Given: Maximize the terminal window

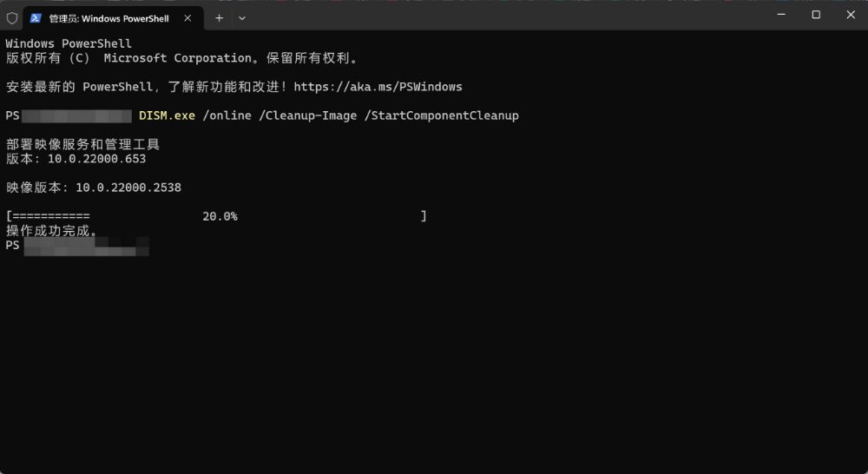Looking at the screenshot, I should [x=816, y=15].
